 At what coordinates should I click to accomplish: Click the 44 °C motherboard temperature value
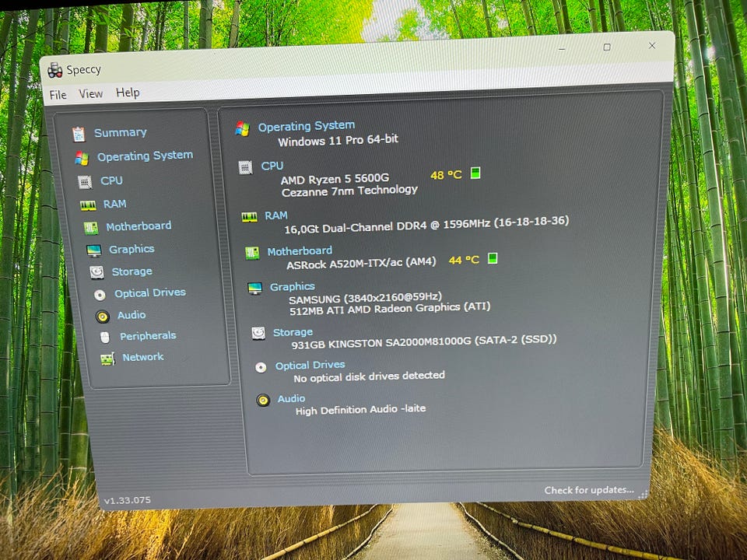pyautogui.click(x=464, y=260)
